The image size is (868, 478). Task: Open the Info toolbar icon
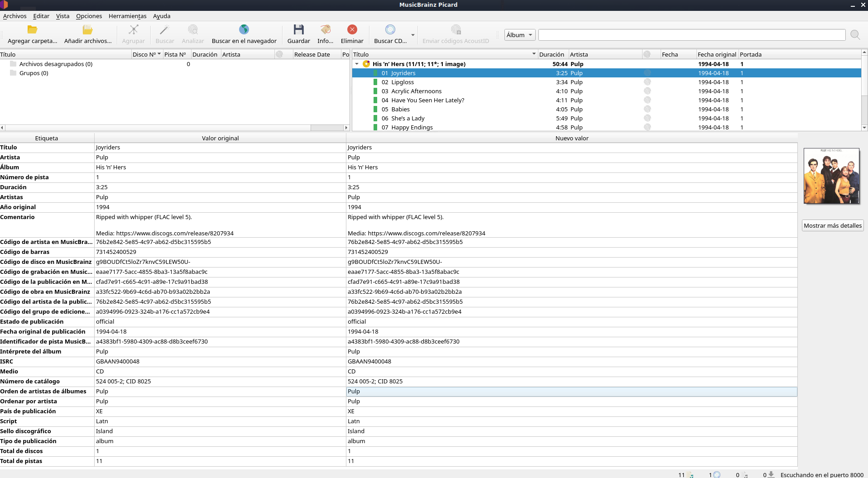325,30
